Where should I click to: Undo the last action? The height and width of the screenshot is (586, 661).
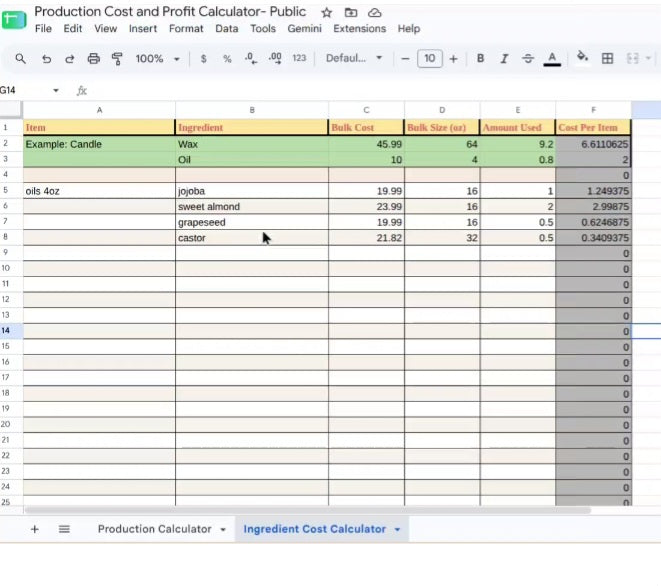pos(46,59)
